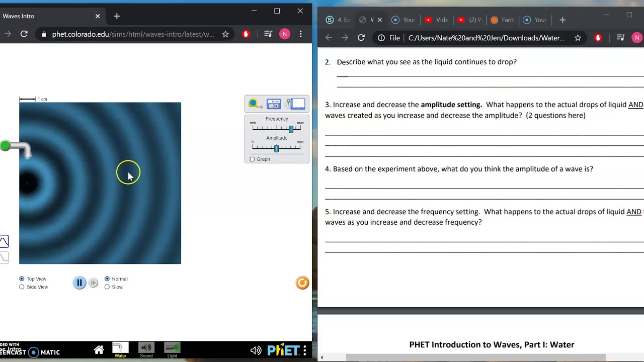
Task: Go back in the right browser window
Action: pos(329,38)
